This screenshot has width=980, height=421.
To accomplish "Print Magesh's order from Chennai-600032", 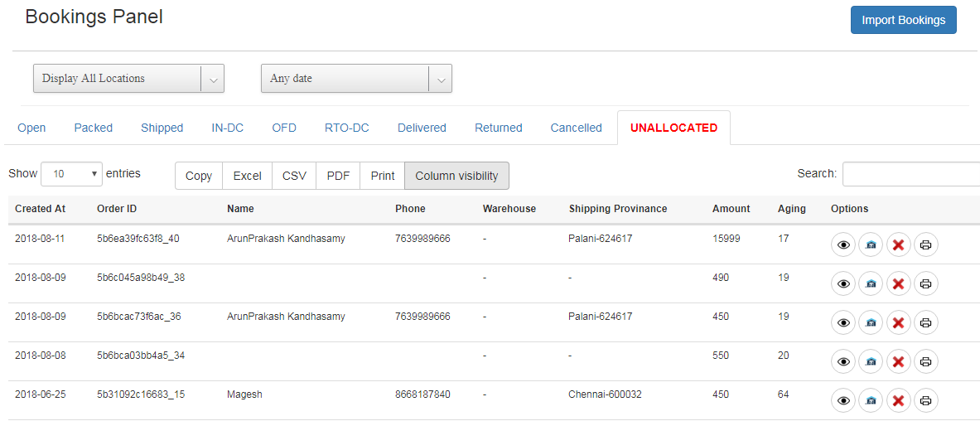I will click(x=926, y=400).
